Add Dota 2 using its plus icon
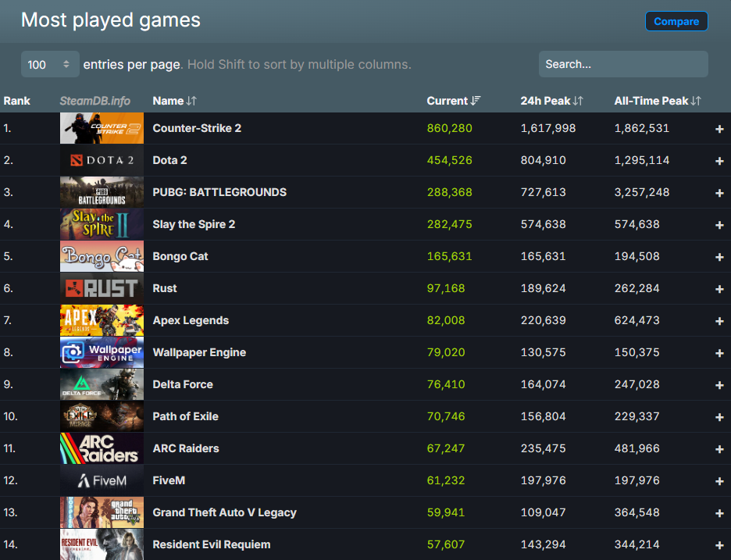Viewport: 731px width, 560px height. [719, 161]
